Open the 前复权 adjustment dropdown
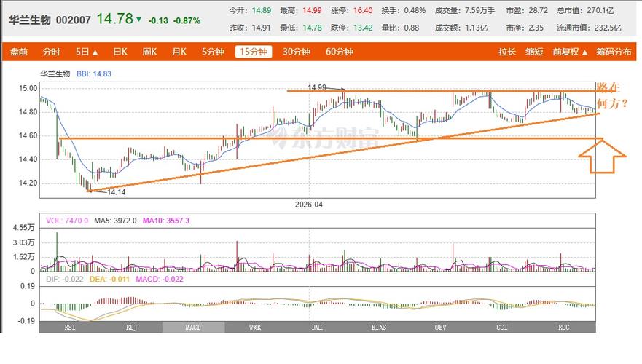The width and height of the screenshot is (642, 364). 570,52
